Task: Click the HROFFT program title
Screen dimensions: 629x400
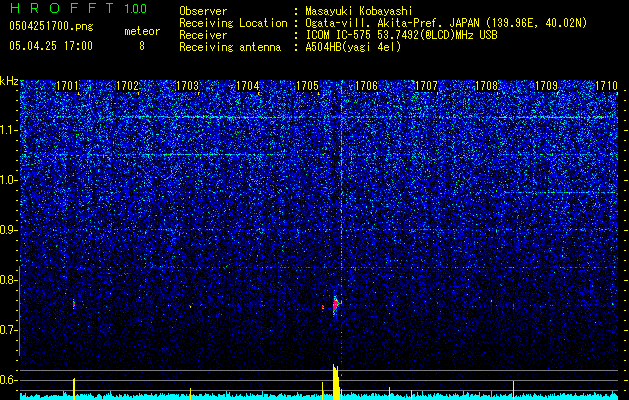Action: 62,8
